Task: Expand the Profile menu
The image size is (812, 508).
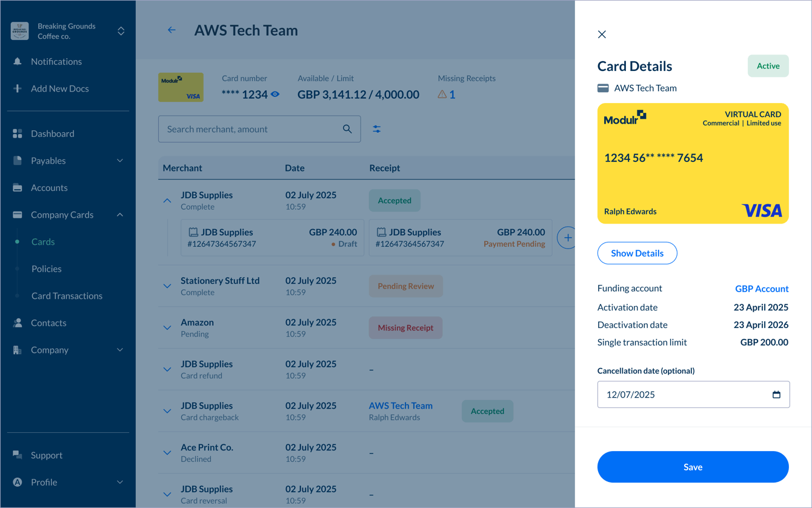Action: (x=120, y=482)
